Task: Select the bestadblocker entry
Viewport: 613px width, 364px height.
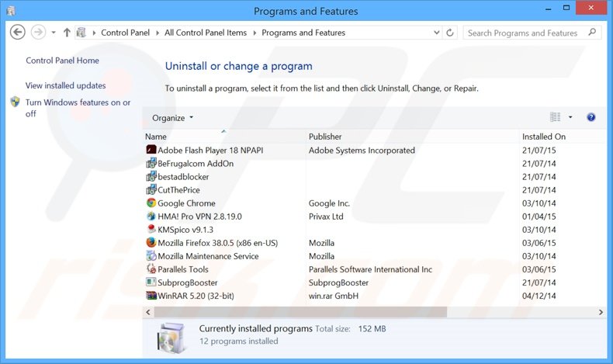Action: point(183,177)
